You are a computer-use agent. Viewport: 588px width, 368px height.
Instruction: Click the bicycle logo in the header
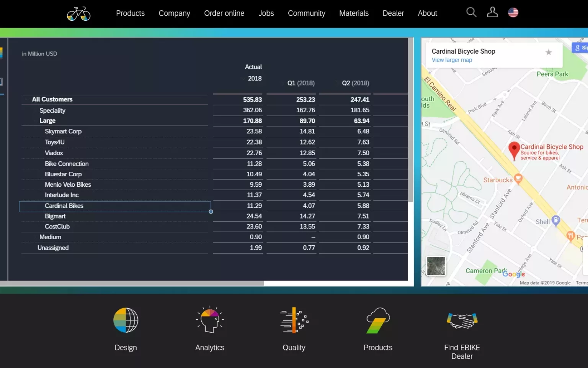pyautogui.click(x=78, y=14)
